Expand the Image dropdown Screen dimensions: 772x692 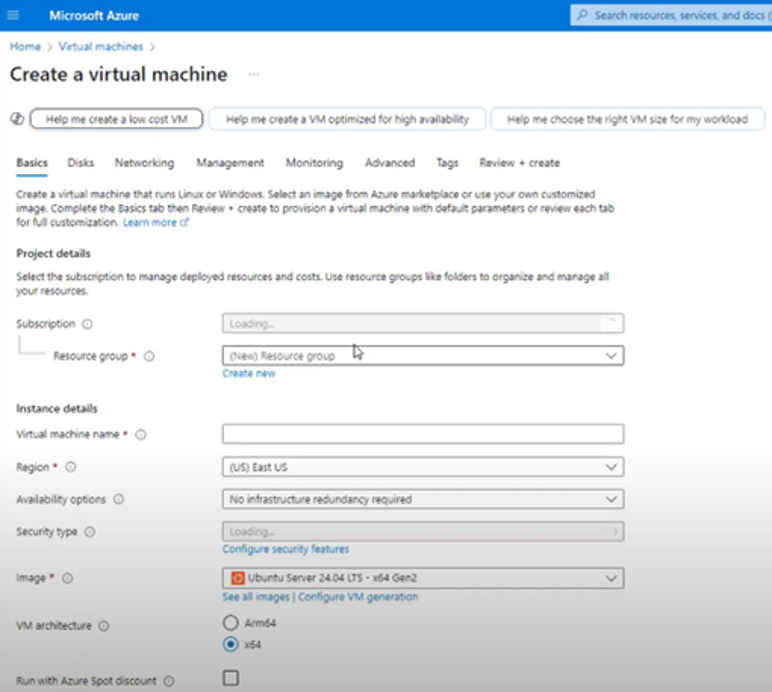(x=423, y=578)
